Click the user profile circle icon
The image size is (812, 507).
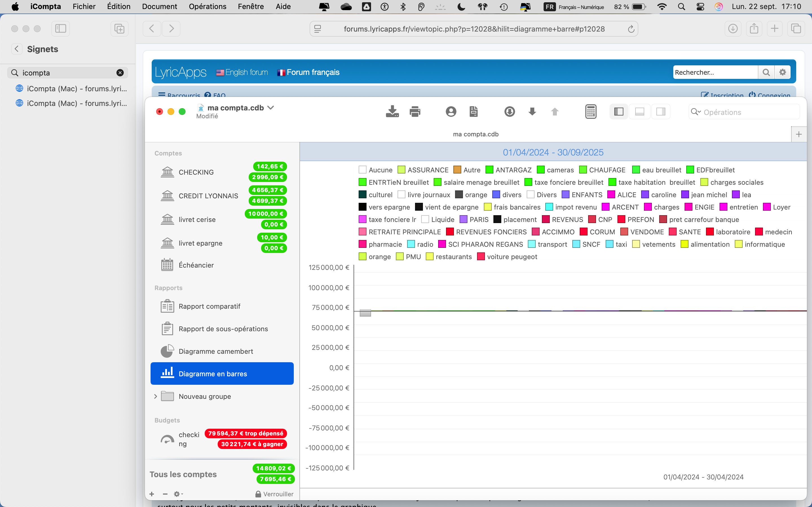(451, 112)
